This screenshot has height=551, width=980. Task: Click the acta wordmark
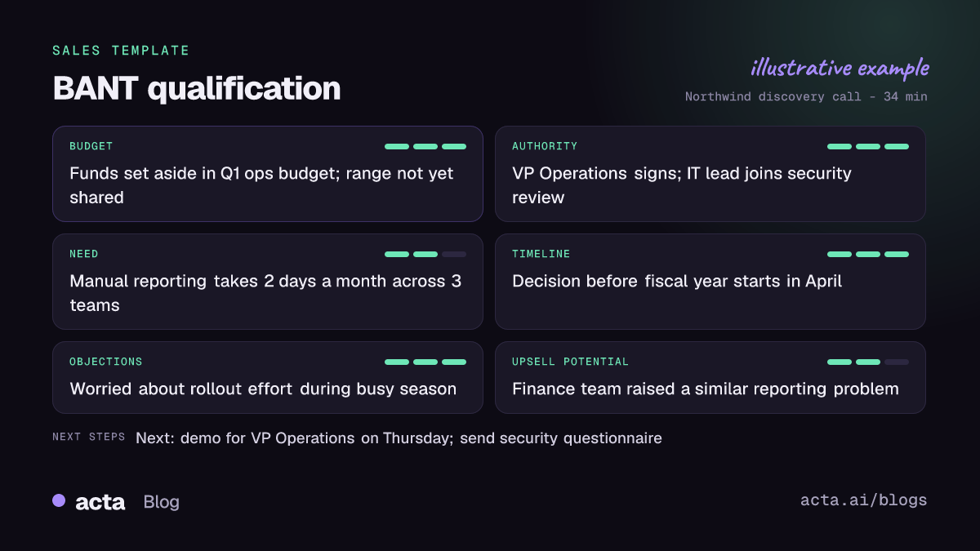[100, 502]
